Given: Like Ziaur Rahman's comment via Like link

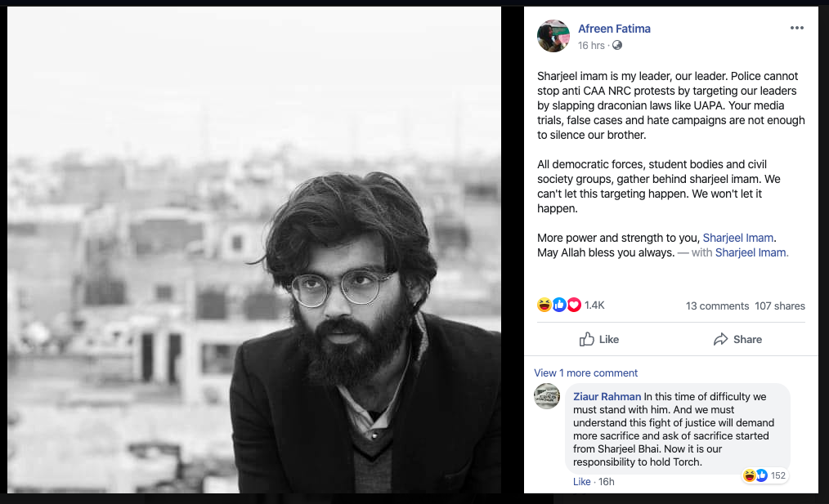Looking at the screenshot, I should (581, 481).
